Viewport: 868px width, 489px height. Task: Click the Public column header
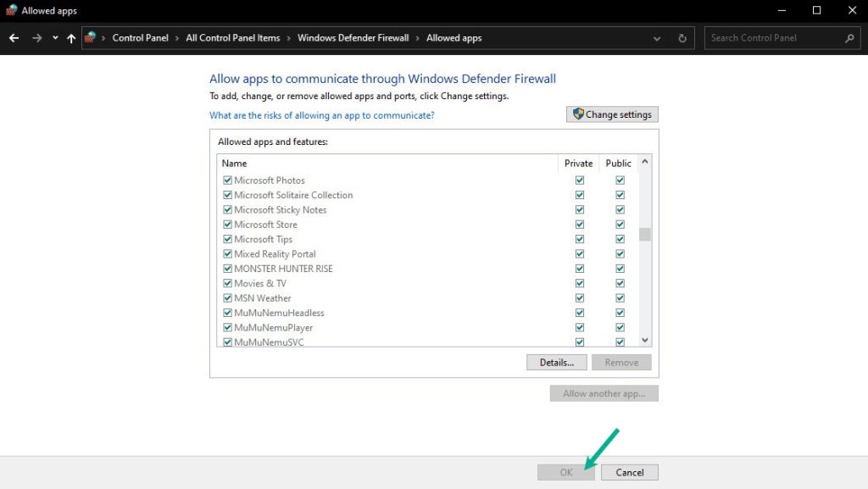pyautogui.click(x=618, y=164)
